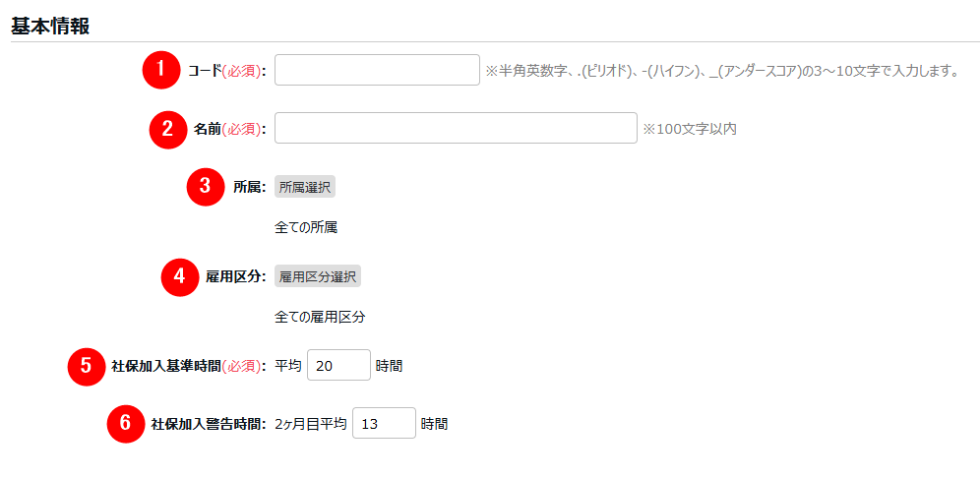Edit the 社保加入警告時間 value 13
The height and width of the screenshot is (478, 980).
pos(385,424)
